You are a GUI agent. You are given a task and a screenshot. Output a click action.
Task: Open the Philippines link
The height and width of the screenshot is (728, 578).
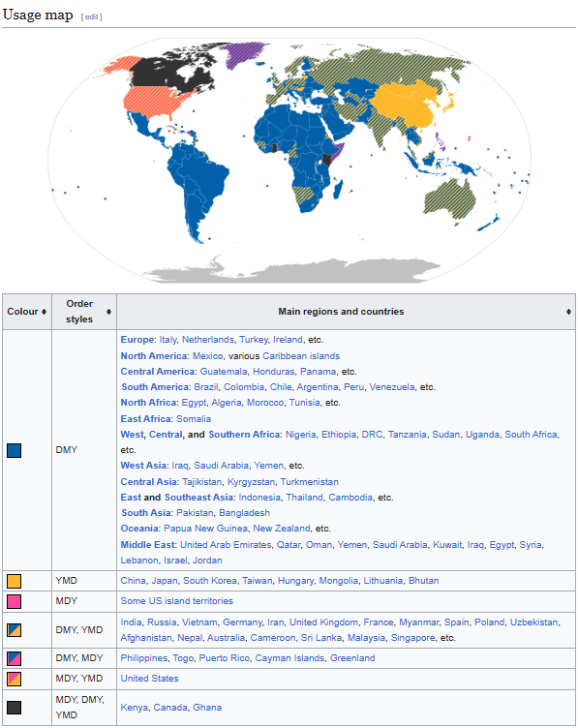coord(144,658)
